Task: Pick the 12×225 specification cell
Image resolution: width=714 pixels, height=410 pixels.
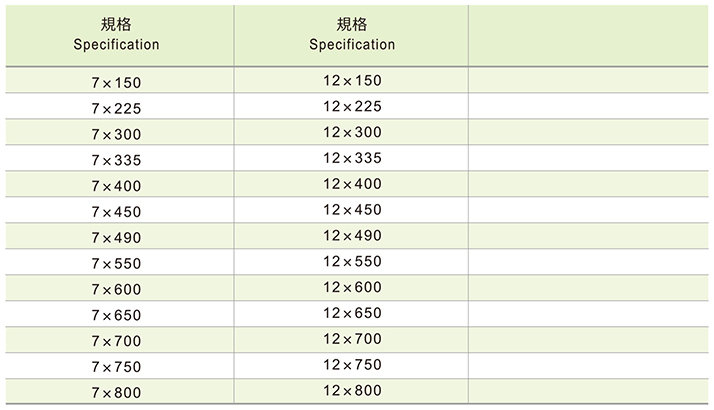Action: pos(352,106)
